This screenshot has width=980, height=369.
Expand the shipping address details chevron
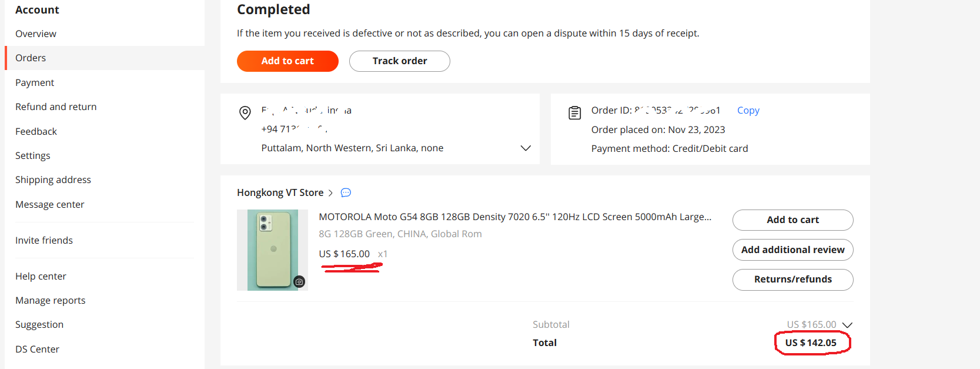(x=526, y=148)
